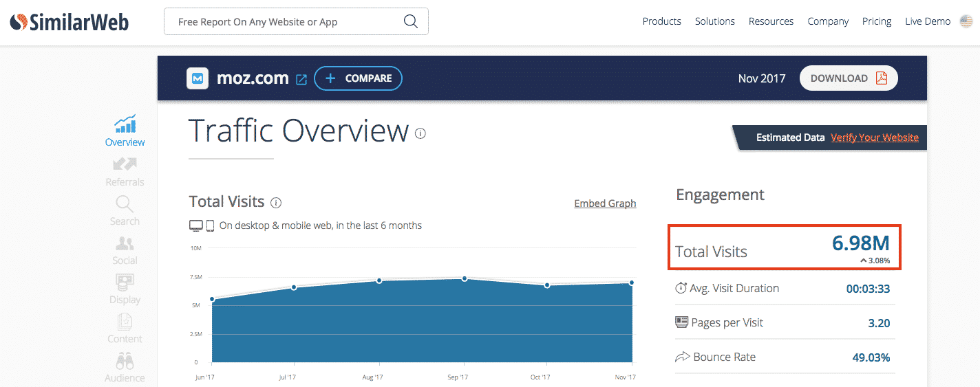The height and width of the screenshot is (387, 980).
Task: Click the desktop device icon
Action: click(196, 225)
